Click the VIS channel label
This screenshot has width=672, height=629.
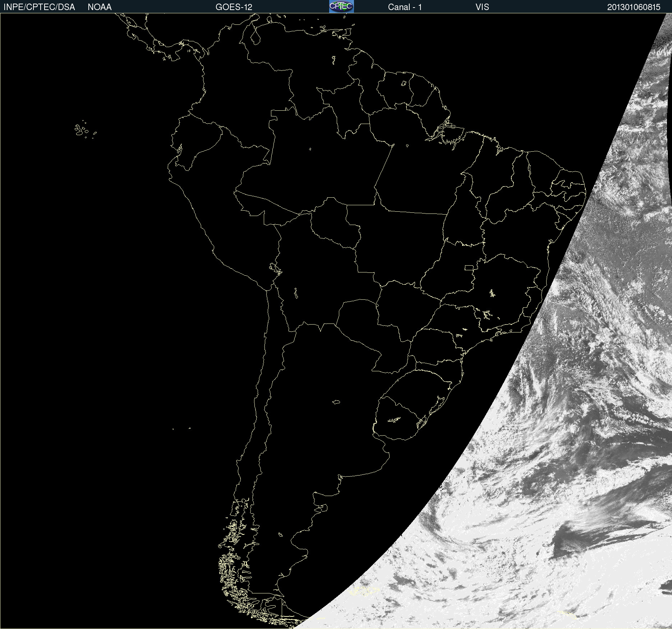(482, 7)
